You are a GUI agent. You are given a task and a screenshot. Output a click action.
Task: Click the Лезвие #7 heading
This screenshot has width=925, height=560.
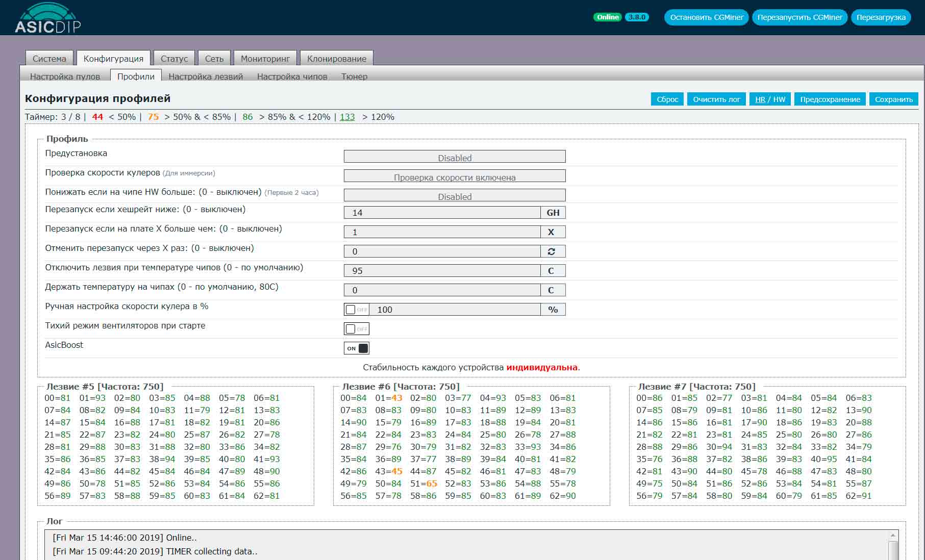click(x=696, y=387)
